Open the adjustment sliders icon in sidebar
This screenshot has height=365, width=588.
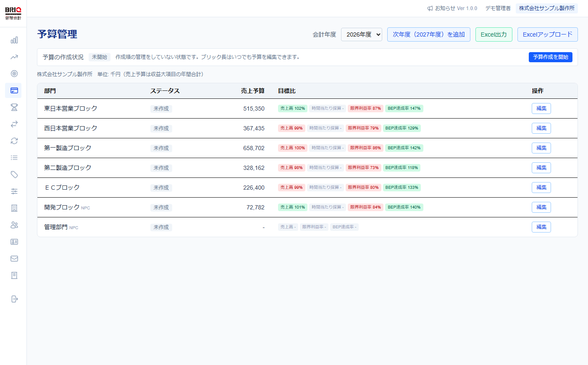(14, 191)
